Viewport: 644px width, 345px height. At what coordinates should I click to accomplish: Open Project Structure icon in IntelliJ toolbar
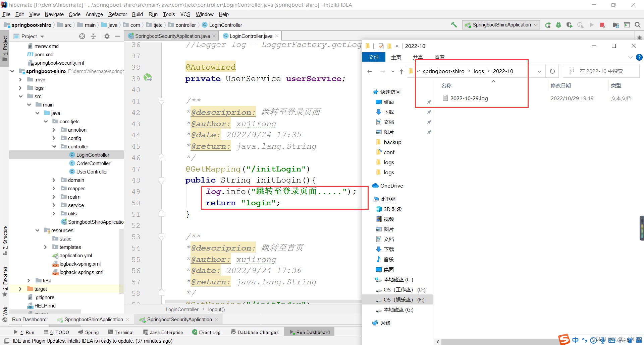[616, 25]
